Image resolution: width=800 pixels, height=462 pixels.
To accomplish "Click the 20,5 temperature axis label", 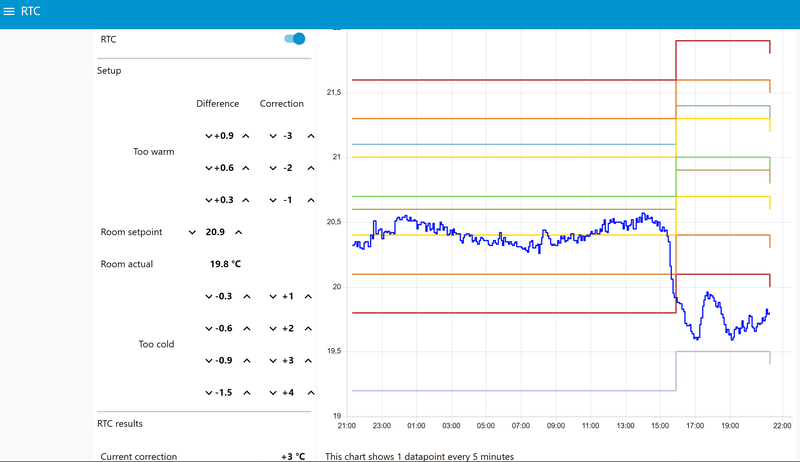I will (x=334, y=222).
